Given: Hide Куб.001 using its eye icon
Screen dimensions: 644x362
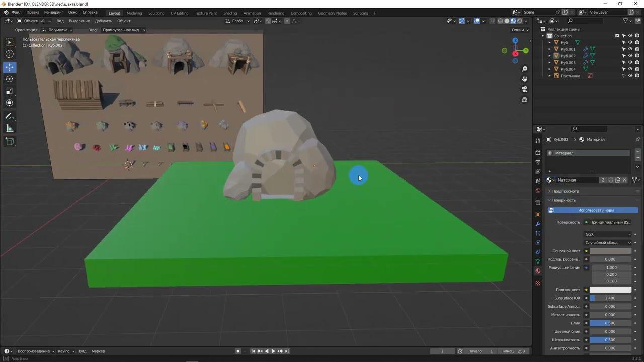Looking at the screenshot, I should [630, 49].
